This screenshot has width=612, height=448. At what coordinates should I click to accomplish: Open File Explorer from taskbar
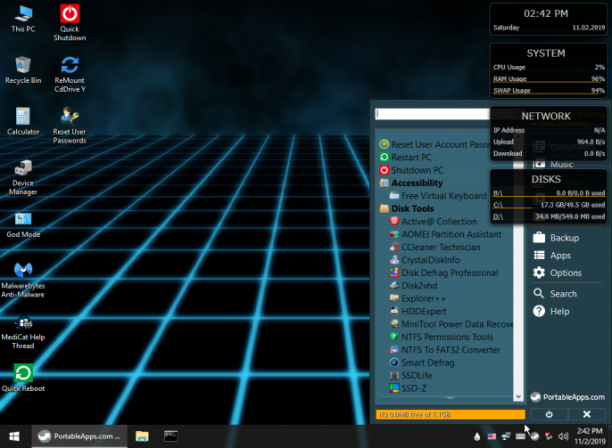(x=142, y=436)
